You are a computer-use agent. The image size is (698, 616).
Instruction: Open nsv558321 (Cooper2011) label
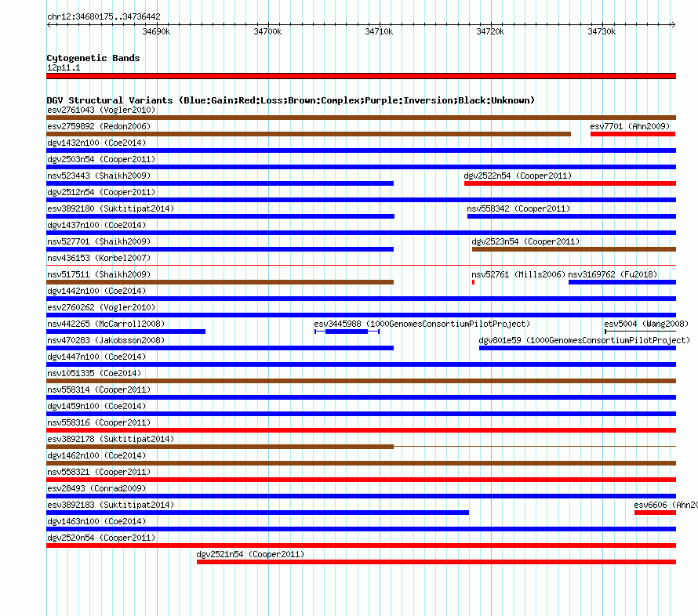(x=99, y=472)
